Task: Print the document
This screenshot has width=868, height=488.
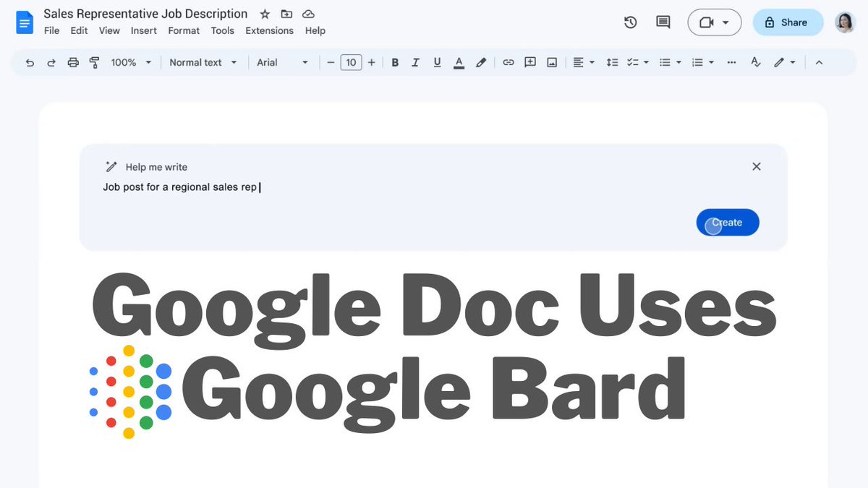Action: [x=73, y=63]
